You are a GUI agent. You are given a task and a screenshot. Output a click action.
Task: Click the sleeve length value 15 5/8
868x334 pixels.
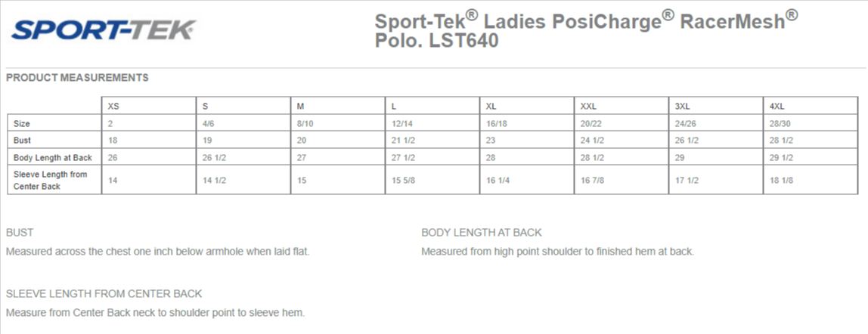(x=403, y=181)
